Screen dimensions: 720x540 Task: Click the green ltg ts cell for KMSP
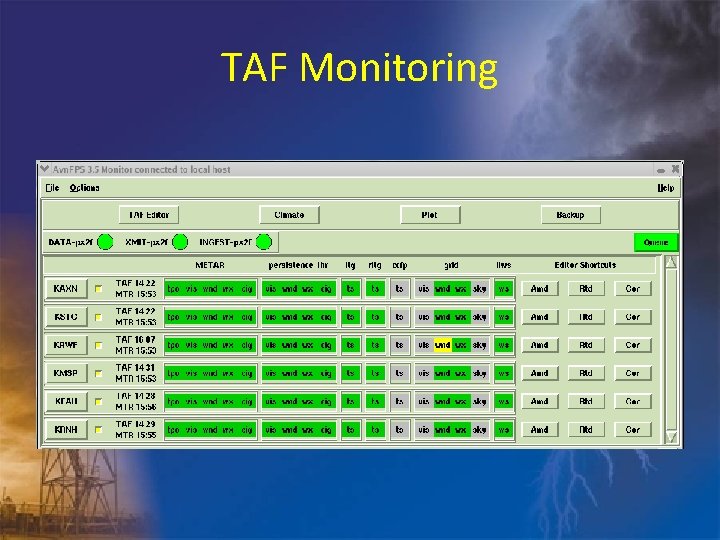(350, 373)
